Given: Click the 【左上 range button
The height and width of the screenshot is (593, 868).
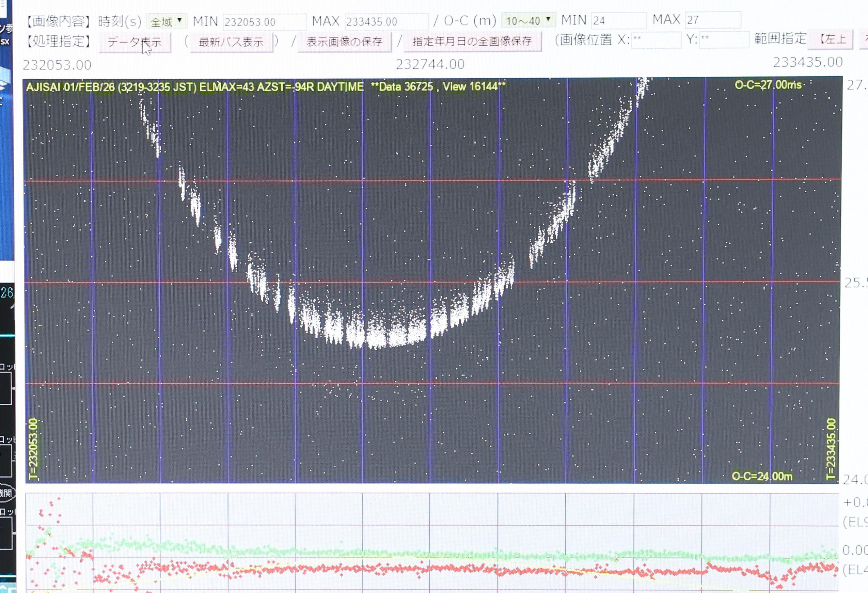Looking at the screenshot, I should coord(831,39).
